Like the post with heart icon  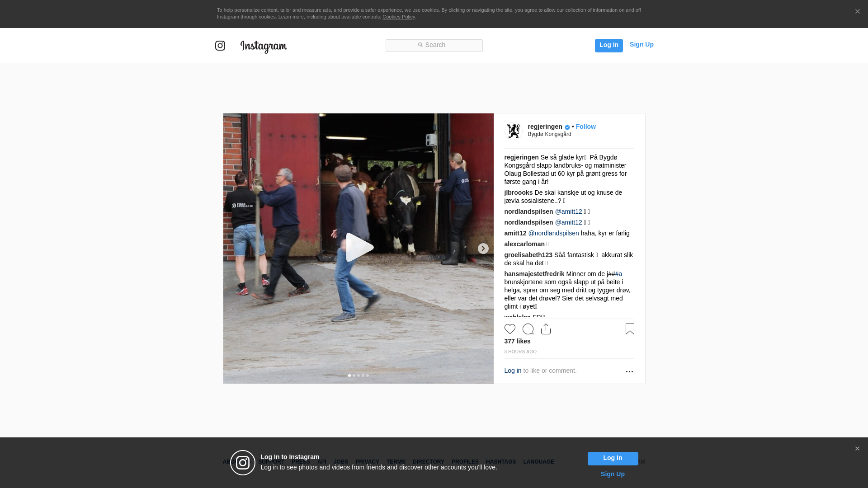pyautogui.click(x=509, y=329)
